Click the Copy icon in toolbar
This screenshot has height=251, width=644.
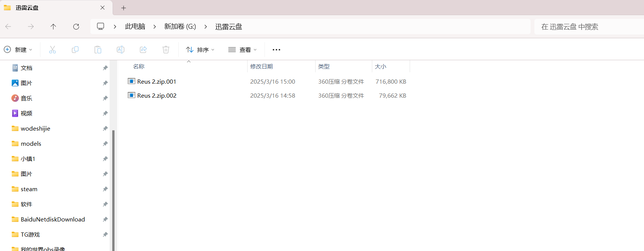coord(75,50)
